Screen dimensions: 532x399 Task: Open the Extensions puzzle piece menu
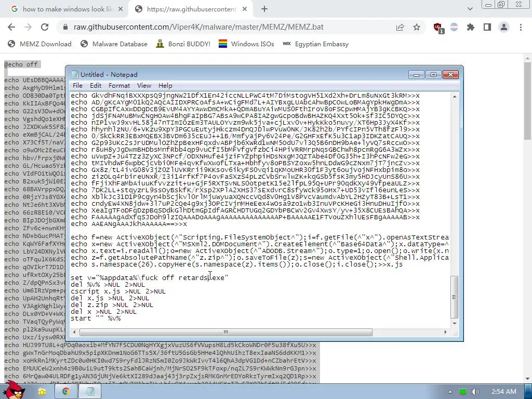point(471,27)
